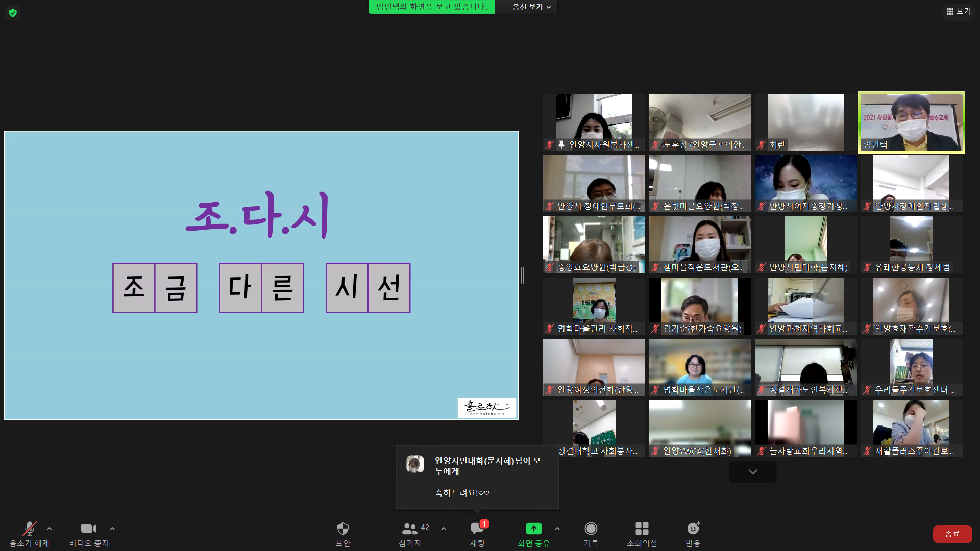Stop video using 비디오 중지
Image resolution: width=980 pixels, height=551 pixels.
89,529
